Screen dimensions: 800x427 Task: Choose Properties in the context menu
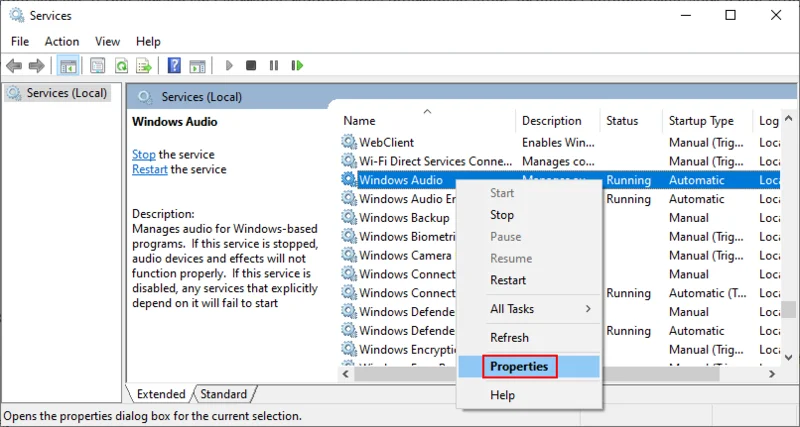pyautogui.click(x=529, y=366)
